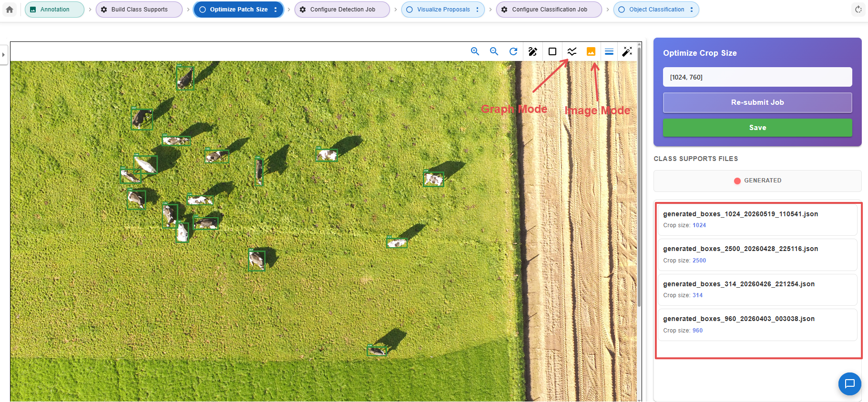Click the circle icon in Object Classification
The image size is (868, 402).
pos(622,10)
